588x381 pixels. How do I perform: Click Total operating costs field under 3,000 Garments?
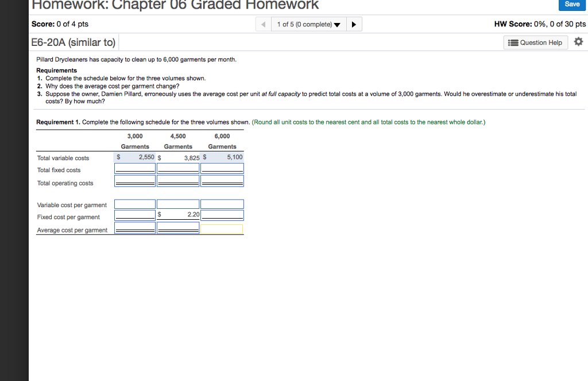coord(134,180)
